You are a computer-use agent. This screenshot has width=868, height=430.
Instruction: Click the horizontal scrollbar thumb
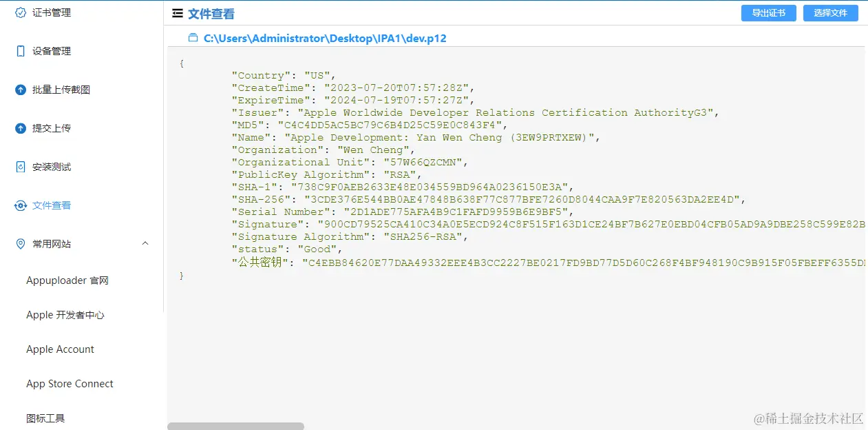point(235,426)
